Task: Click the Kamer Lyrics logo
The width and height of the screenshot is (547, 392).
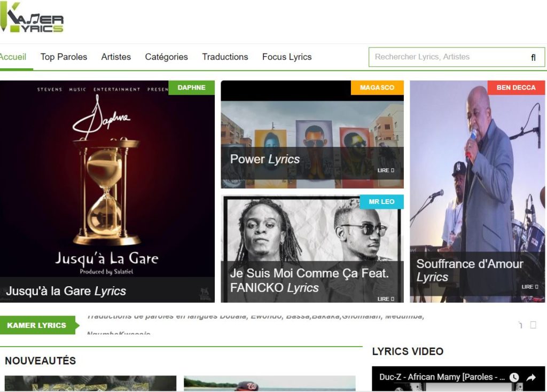Action: click(x=32, y=18)
